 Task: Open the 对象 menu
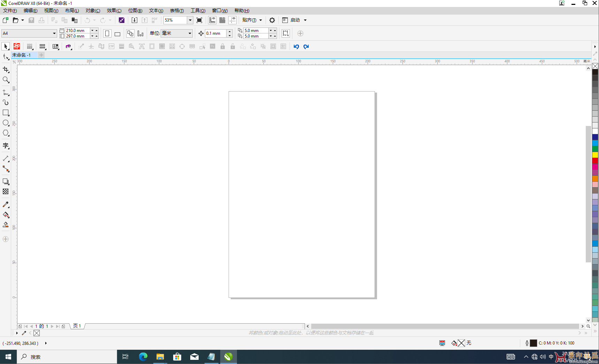[93, 11]
